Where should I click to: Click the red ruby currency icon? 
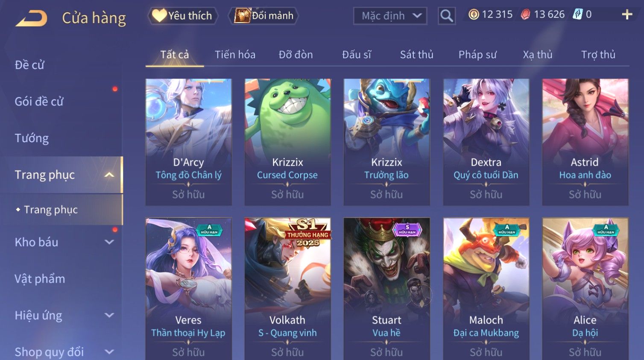tap(525, 15)
